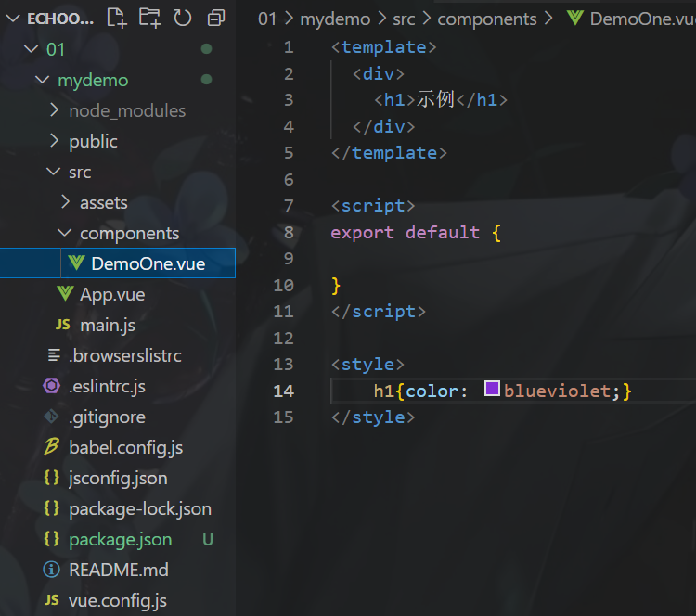Open DemoOne.vue file name in explorer
The width and height of the screenshot is (696, 616).
148,264
